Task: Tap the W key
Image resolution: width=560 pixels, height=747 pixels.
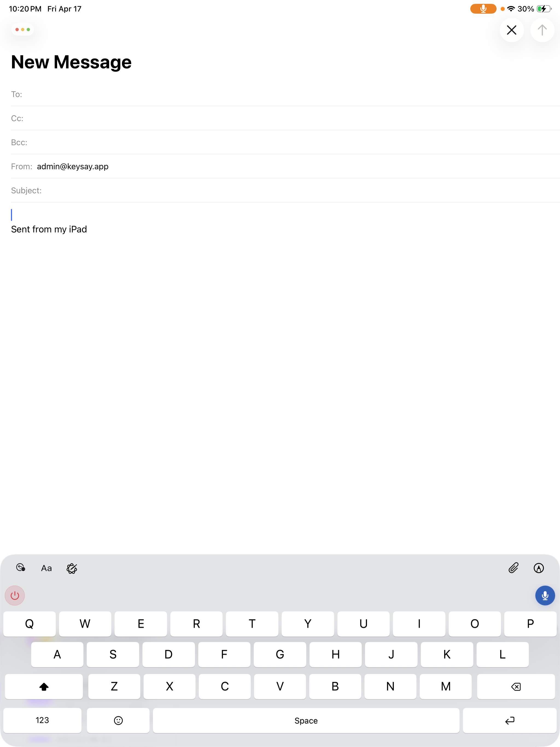Action: coord(85,624)
